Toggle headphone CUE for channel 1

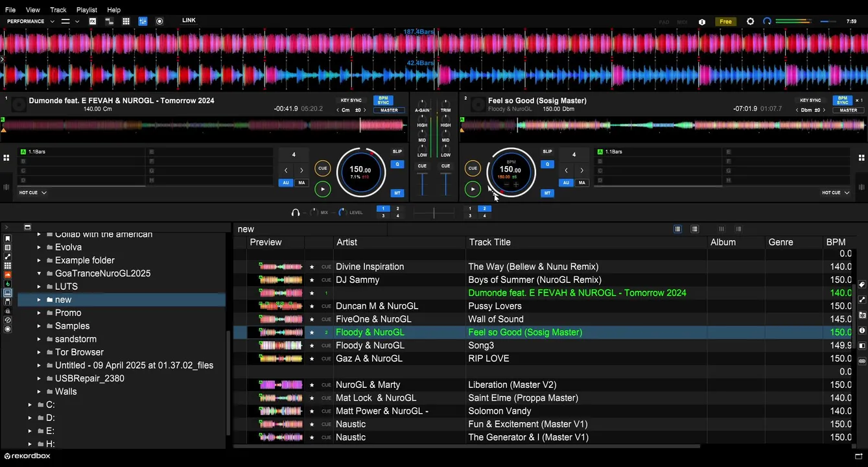coord(422,166)
